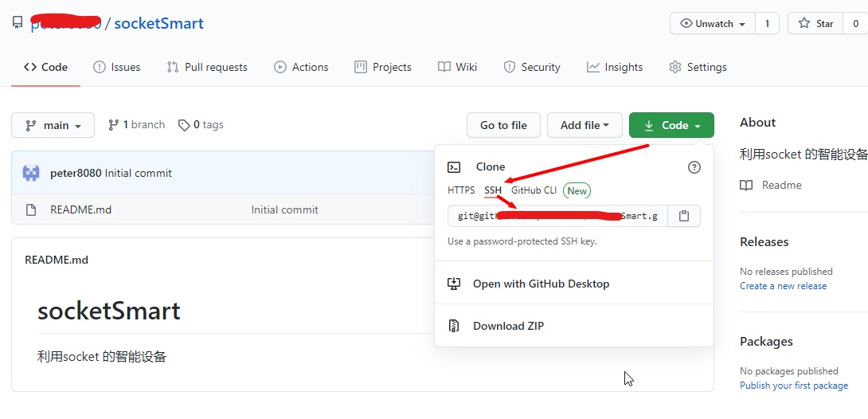
Task: Click the eye icon on Unwatch
Action: (686, 23)
